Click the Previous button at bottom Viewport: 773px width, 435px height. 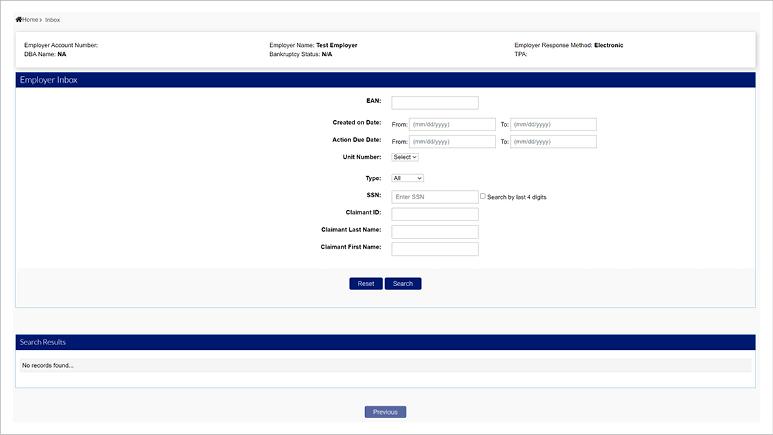[x=385, y=412]
